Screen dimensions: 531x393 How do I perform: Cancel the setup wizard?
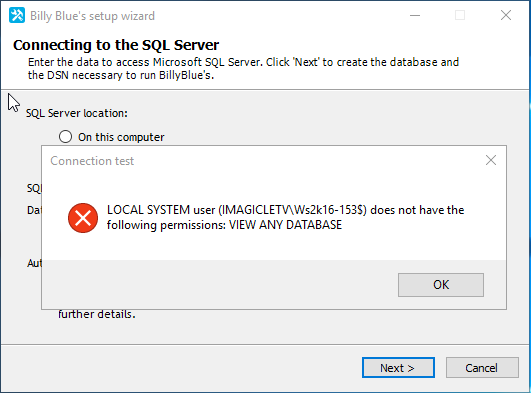[482, 368]
